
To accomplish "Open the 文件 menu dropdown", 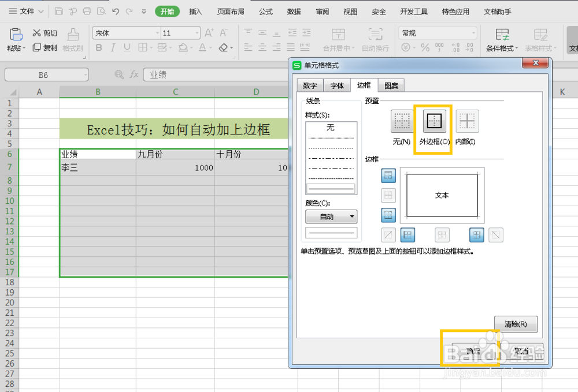I will (x=27, y=12).
